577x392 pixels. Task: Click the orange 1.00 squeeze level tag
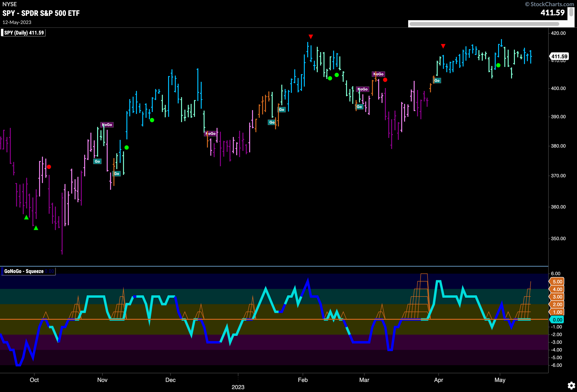(x=557, y=312)
